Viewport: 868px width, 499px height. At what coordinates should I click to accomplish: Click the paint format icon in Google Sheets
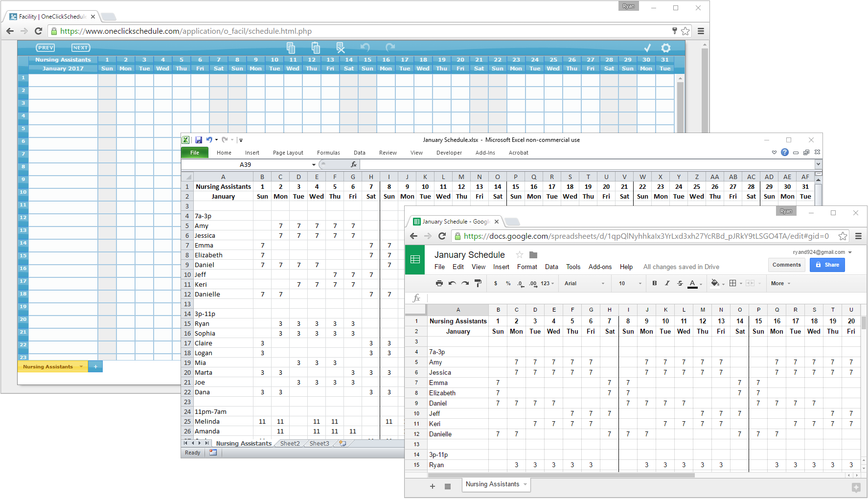(478, 283)
